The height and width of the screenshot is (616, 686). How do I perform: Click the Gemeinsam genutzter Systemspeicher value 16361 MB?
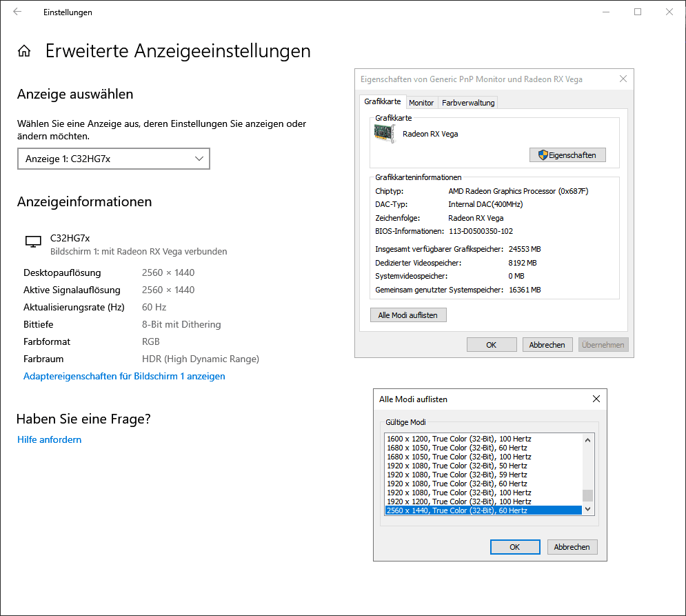[525, 290]
